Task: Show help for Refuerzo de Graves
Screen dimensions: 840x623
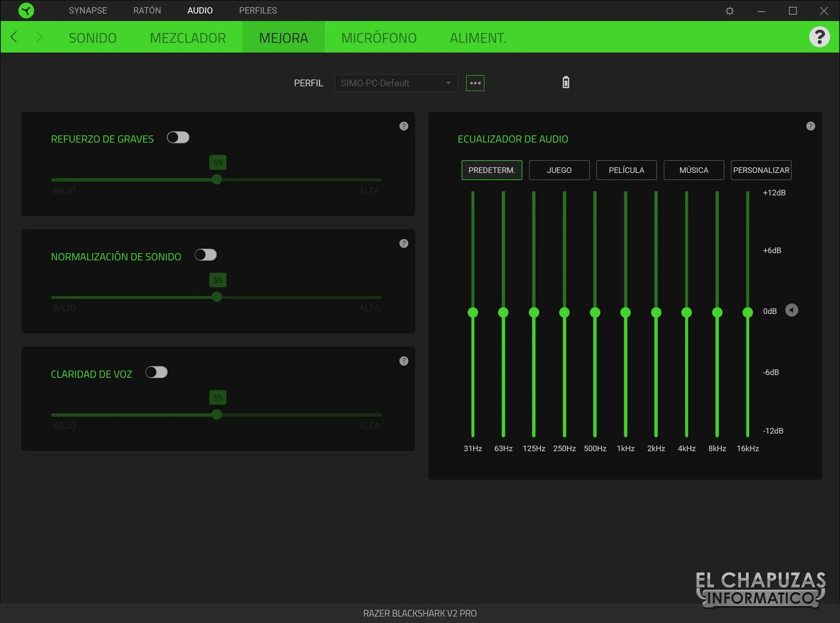Action: tap(403, 126)
